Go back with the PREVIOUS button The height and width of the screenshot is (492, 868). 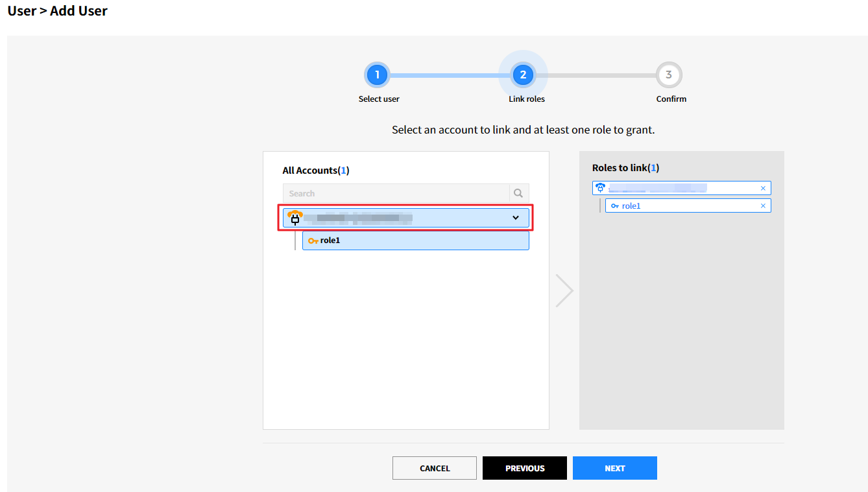[x=525, y=468]
